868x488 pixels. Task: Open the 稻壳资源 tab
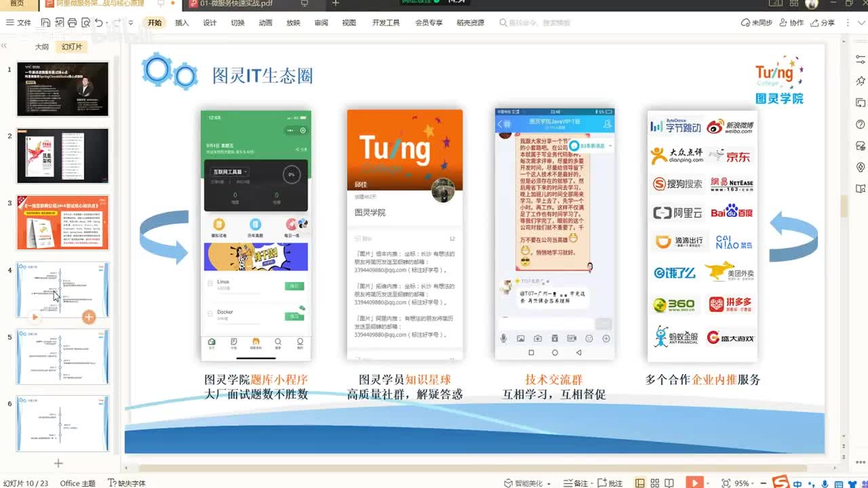(471, 22)
